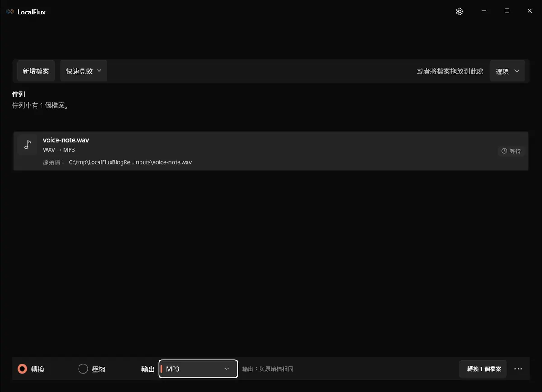Image resolution: width=542 pixels, height=392 pixels.
Task: Open settings via the gear icon
Action: [x=460, y=11]
